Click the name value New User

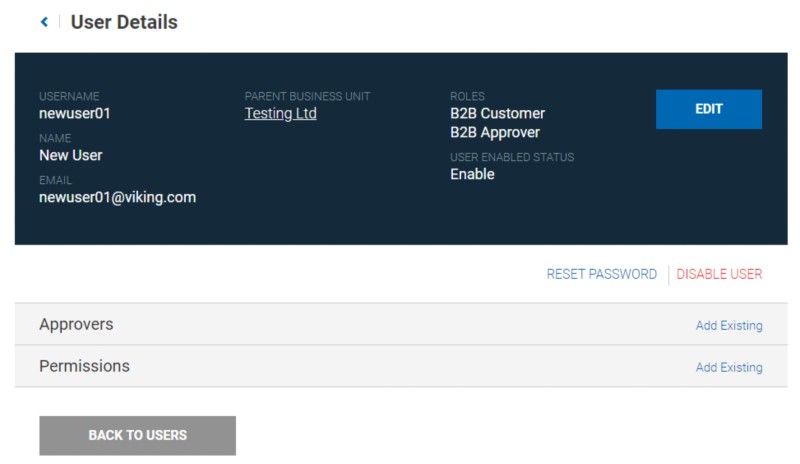pos(70,156)
